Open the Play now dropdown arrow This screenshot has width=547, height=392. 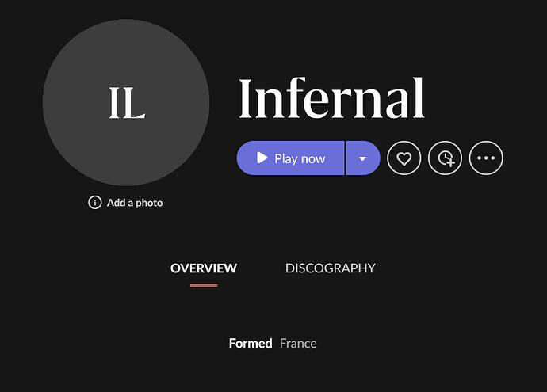pyautogui.click(x=363, y=158)
